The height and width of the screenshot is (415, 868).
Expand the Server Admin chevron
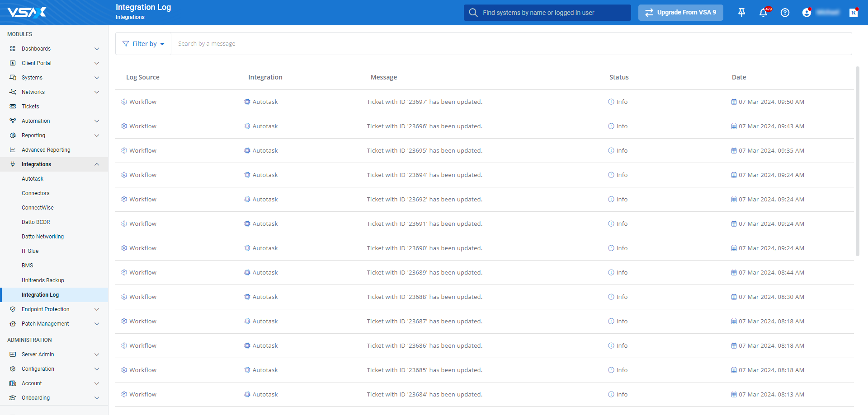tap(97, 354)
